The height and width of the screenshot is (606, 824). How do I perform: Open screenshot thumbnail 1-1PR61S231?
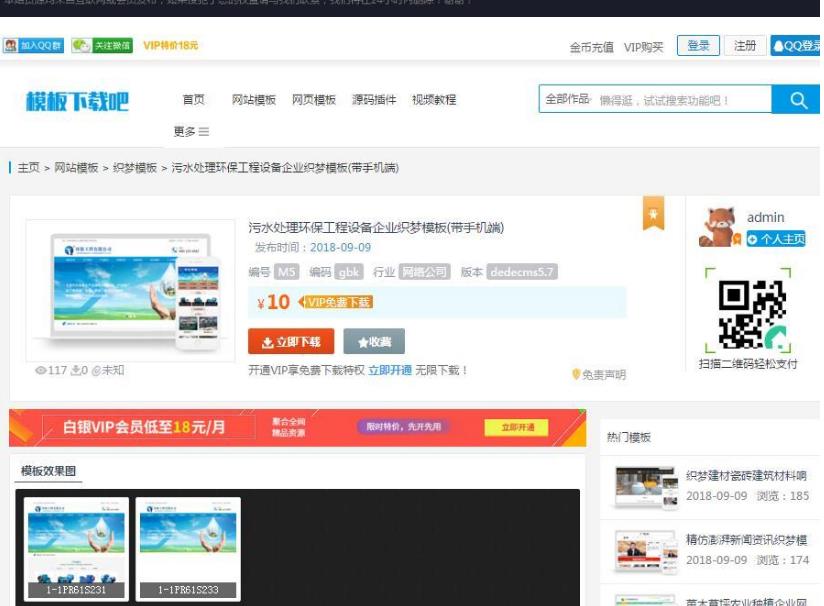76,549
